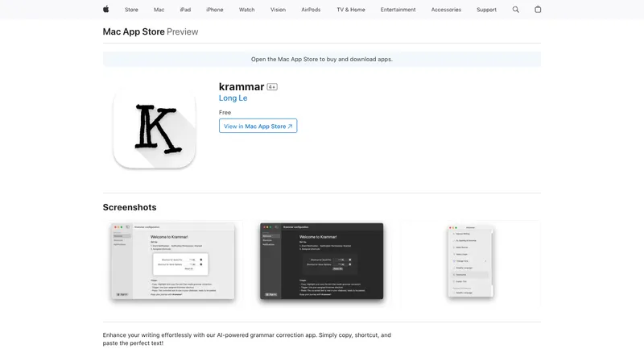Select iPad in the navigation bar
Screen dimensions: 644x349
click(x=185, y=10)
